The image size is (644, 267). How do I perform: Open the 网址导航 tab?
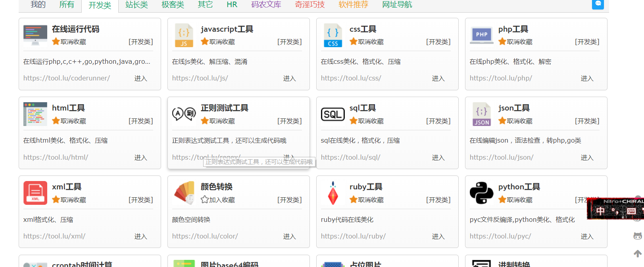(x=397, y=4)
